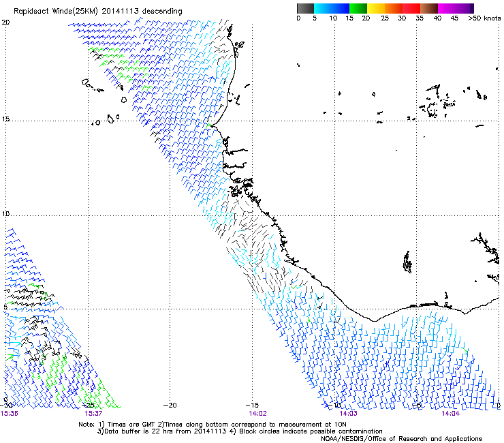
Task: Click the yellow 20-25 knots legend segment
Action: (x=376, y=8)
